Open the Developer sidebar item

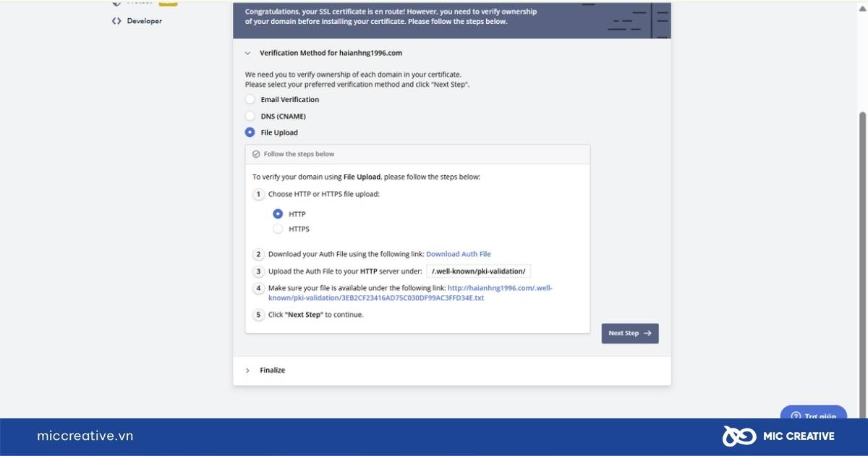(137, 21)
